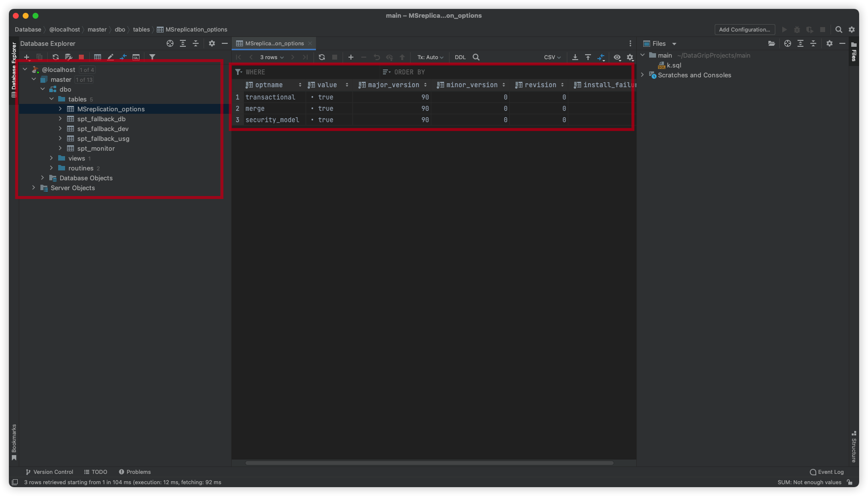Refresh the data grid results

coord(321,57)
